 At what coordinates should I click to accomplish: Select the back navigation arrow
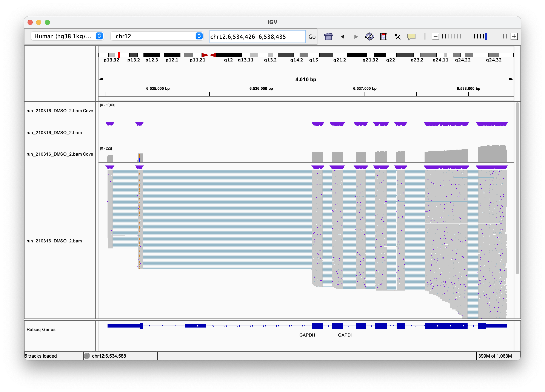(342, 37)
